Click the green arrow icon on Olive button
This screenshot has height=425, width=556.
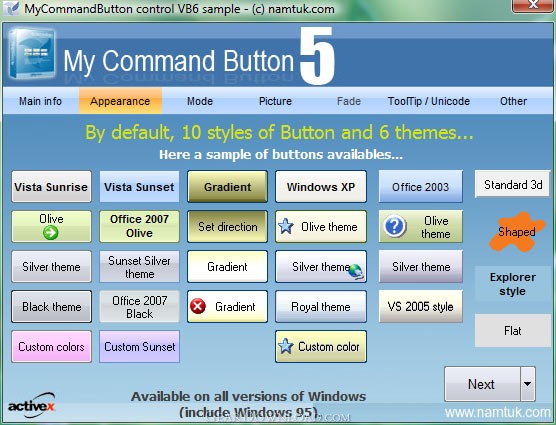(51, 233)
